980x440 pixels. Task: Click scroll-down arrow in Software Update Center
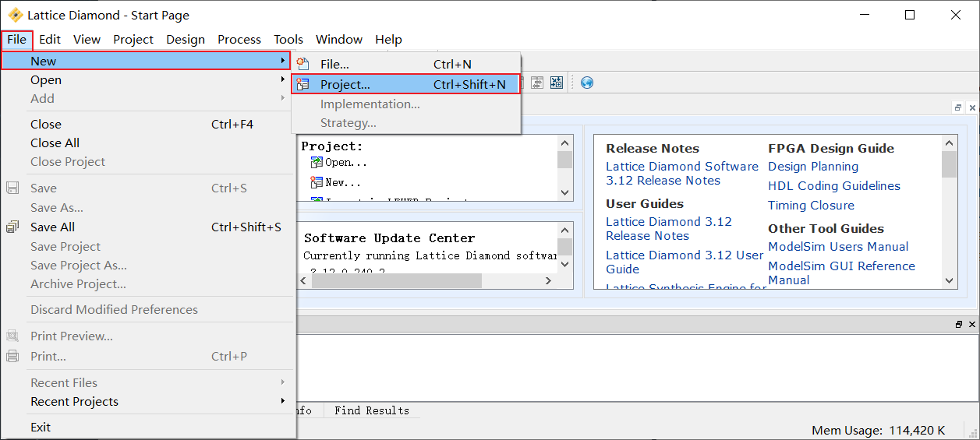(x=564, y=266)
